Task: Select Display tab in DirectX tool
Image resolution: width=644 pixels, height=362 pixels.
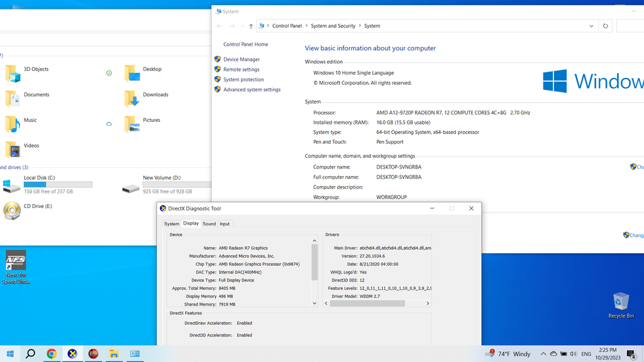Action: click(191, 223)
